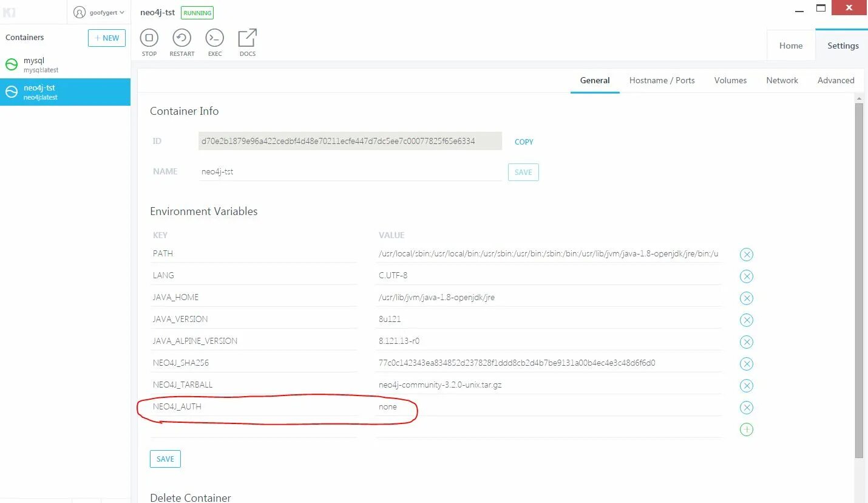Edit JAVA_ALPINE_VERSION value field

[549, 341]
